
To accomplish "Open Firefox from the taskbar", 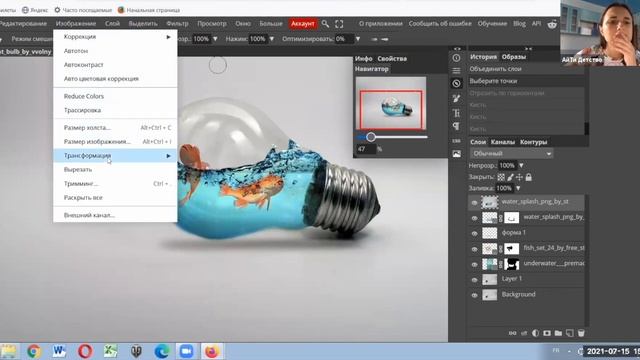I will pos(212,351).
